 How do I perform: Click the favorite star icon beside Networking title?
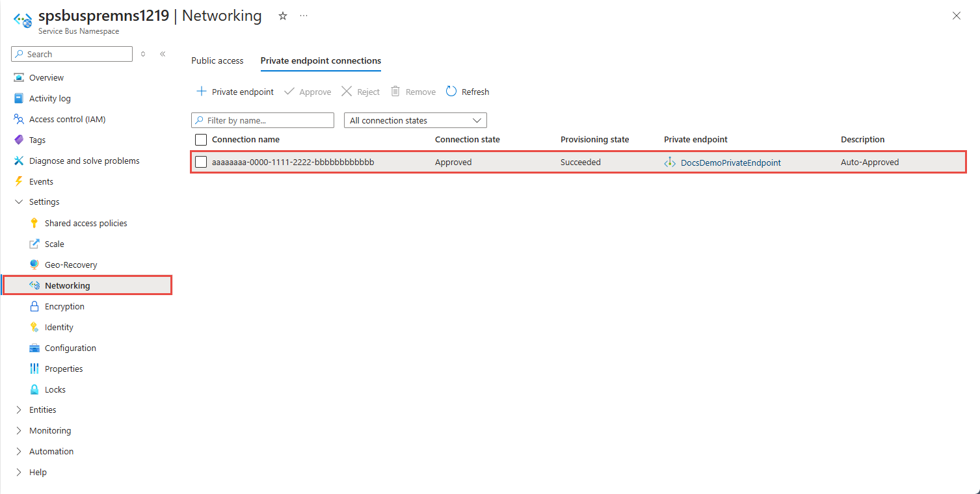283,16
